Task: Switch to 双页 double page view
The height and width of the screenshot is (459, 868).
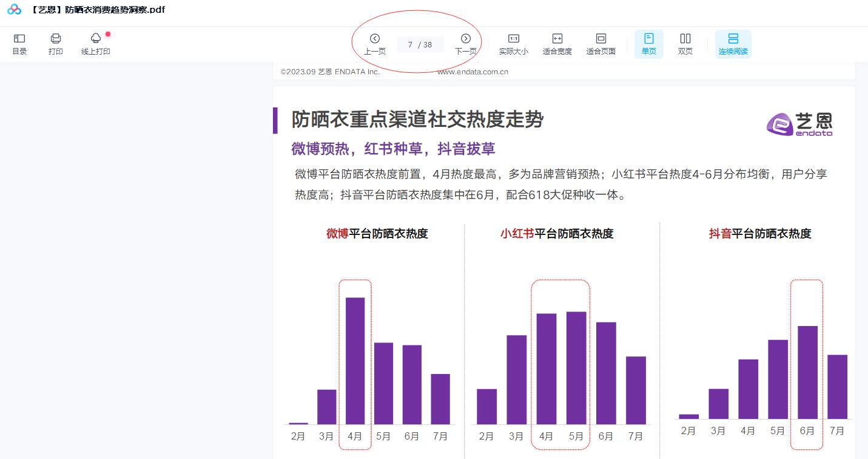Action: 685,44
